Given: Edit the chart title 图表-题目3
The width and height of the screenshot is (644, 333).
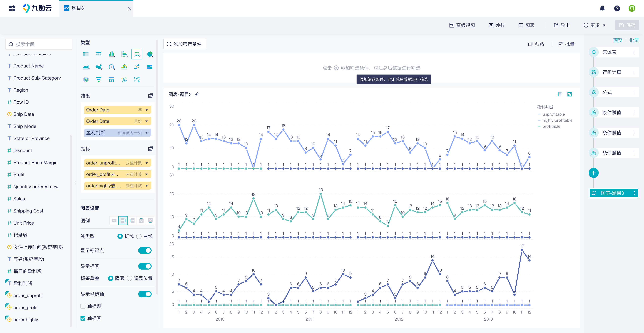Looking at the screenshot, I should click(197, 94).
